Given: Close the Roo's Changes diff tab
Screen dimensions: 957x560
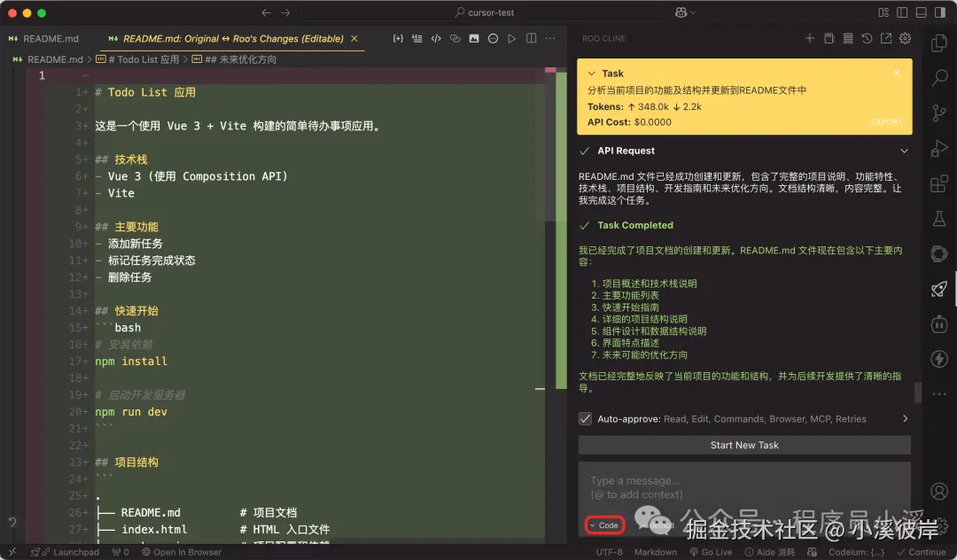Looking at the screenshot, I should point(354,38).
